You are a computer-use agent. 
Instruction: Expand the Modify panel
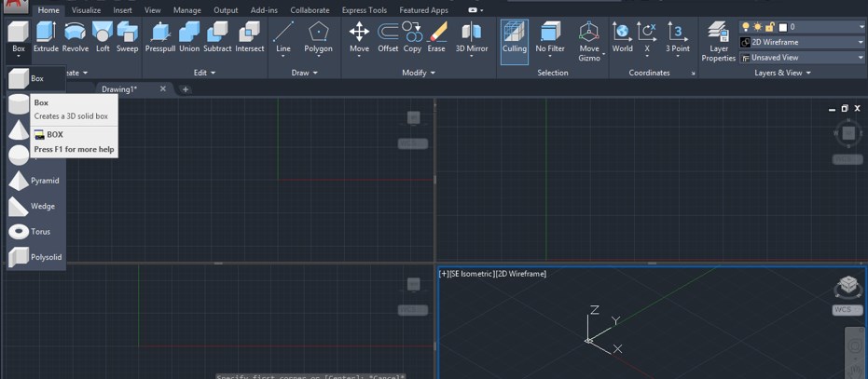point(419,73)
